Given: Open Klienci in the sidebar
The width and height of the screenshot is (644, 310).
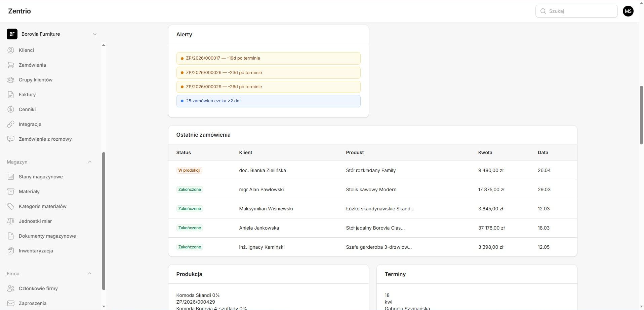Looking at the screenshot, I should 26,50.
